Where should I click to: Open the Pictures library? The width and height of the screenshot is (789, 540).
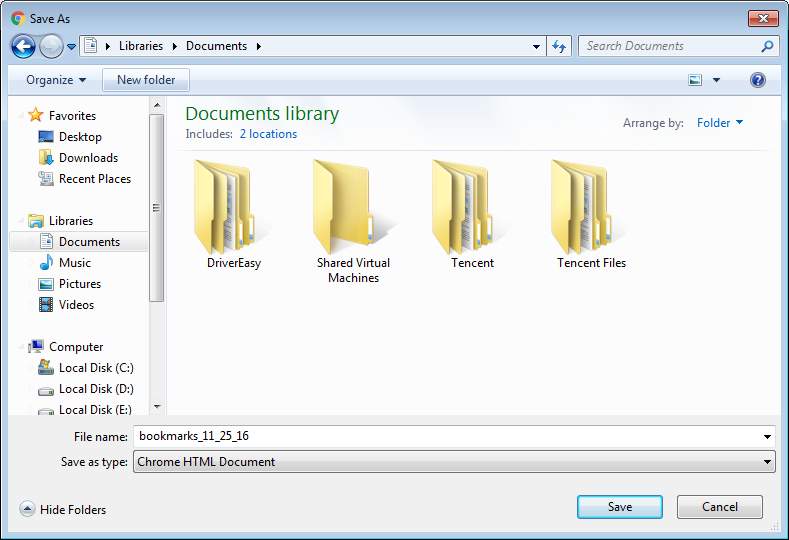click(x=80, y=284)
